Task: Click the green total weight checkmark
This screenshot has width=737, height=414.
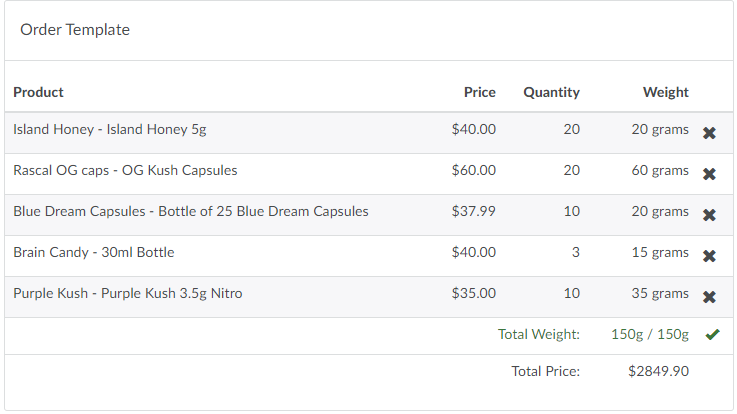Action: (712, 335)
